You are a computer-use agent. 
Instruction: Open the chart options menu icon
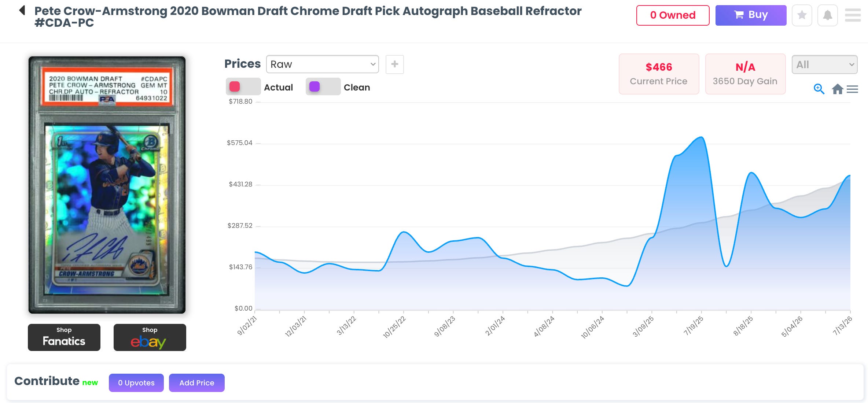pyautogui.click(x=852, y=89)
